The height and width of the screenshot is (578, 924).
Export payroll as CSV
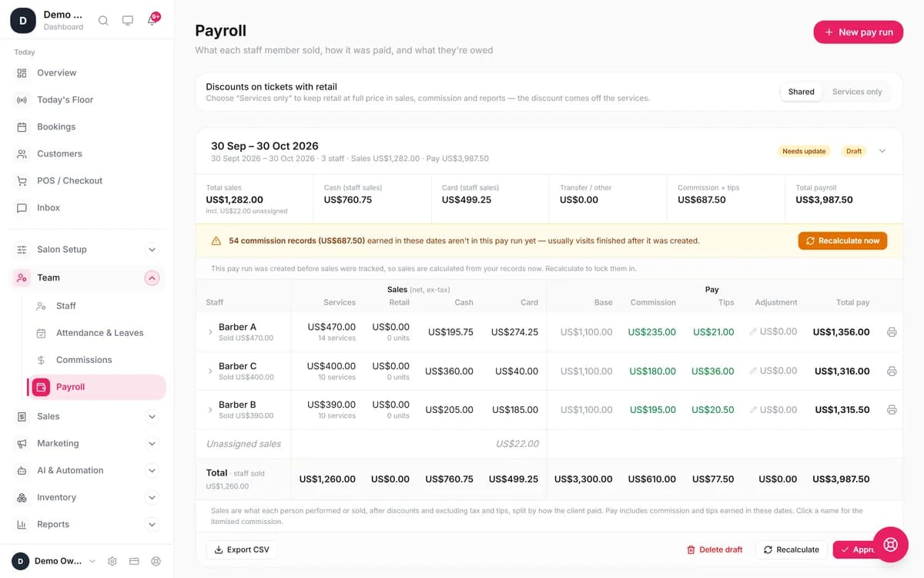pos(242,549)
